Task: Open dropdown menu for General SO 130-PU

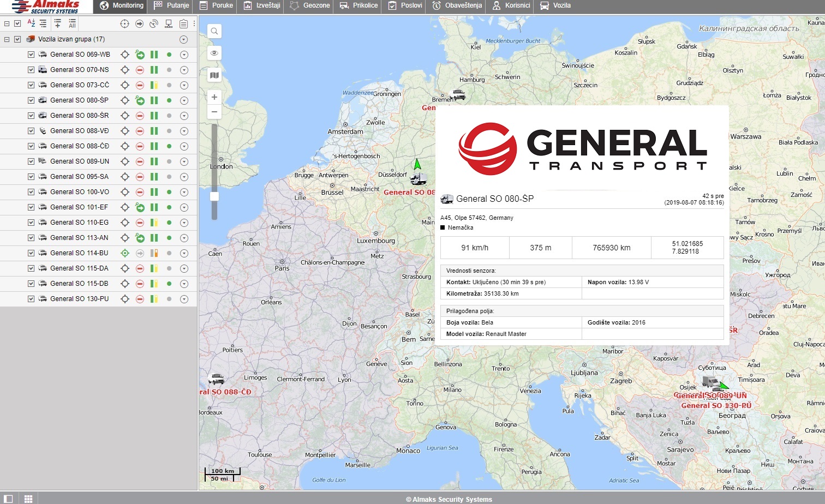Action: (x=184, y=299)
